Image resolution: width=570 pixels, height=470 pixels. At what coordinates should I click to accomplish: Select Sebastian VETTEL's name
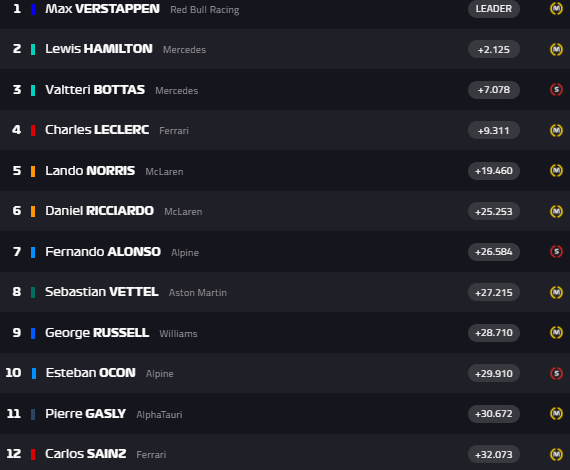coord(102,292)
